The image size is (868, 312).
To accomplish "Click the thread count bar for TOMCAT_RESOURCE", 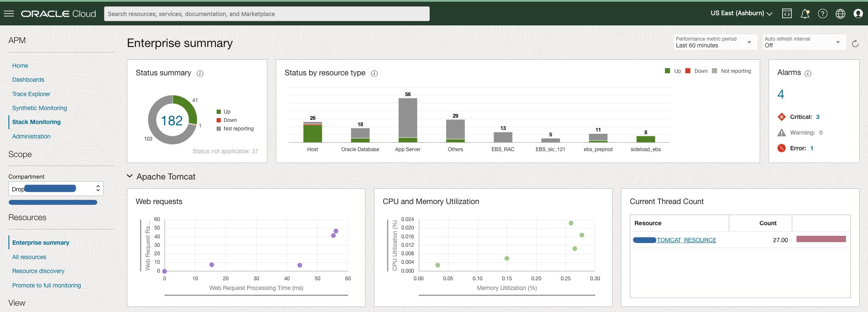I will click(x=821, y=239).
